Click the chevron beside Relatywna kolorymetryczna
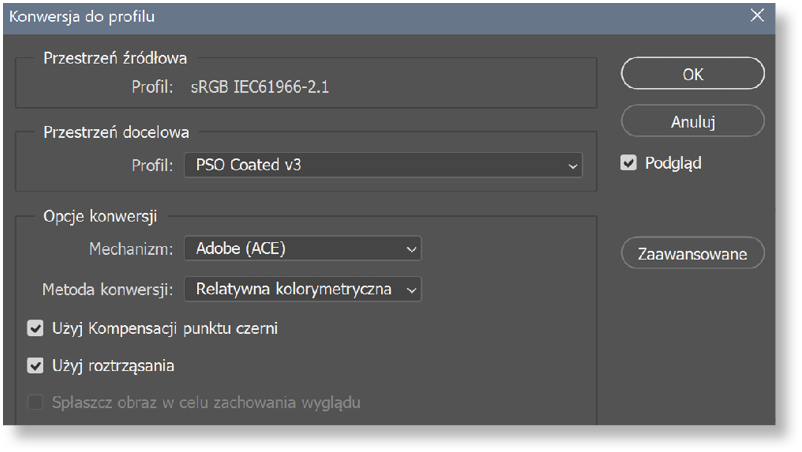The image size is (802, 452). tap(411, 290)
